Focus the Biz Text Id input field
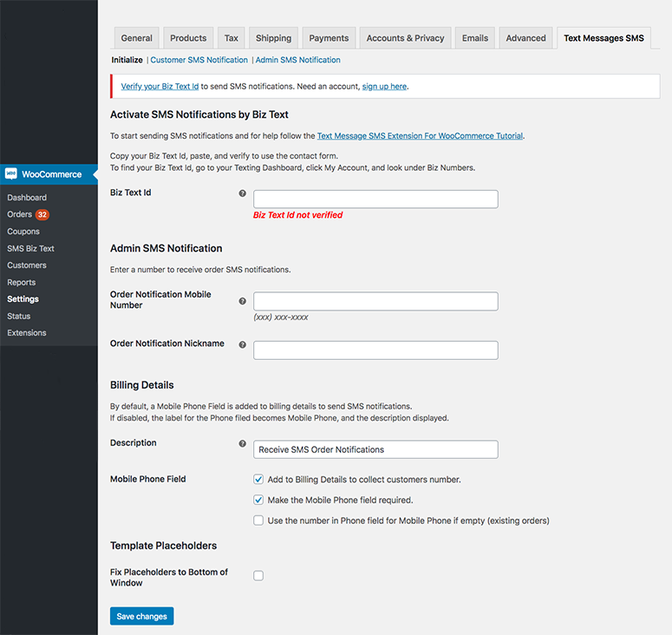672x635 pixels. pos(375,200)
